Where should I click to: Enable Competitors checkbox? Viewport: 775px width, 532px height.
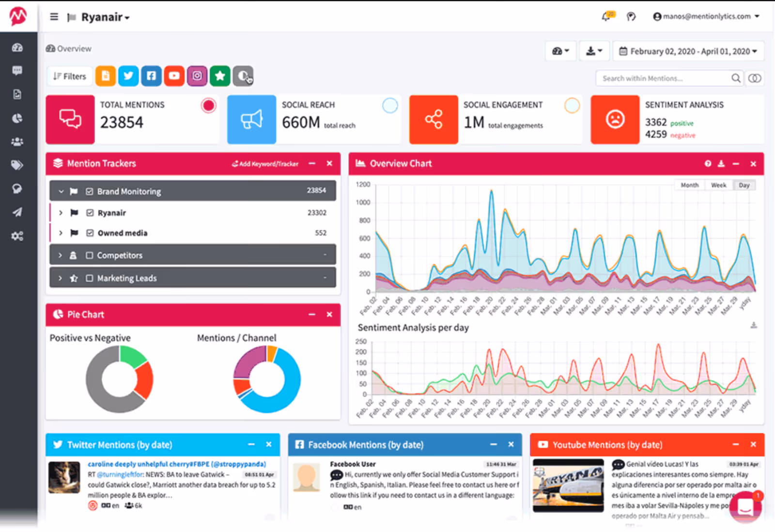click(x=90, y=255)
